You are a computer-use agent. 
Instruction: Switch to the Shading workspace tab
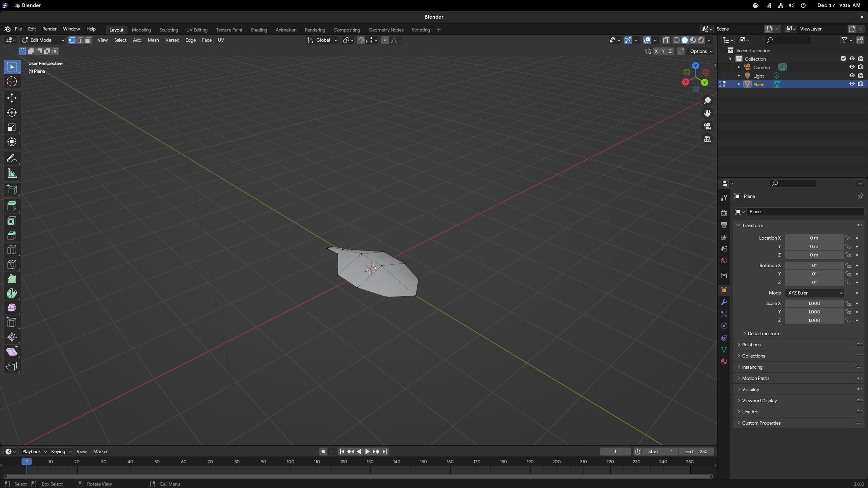(259, 30)
